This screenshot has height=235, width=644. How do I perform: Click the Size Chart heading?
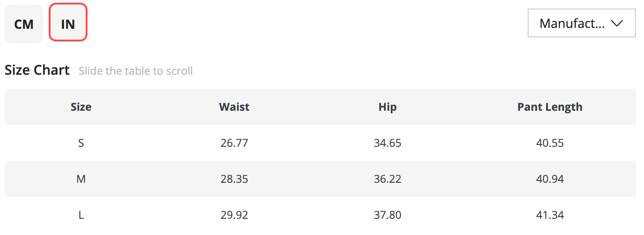tap(37, 70)
